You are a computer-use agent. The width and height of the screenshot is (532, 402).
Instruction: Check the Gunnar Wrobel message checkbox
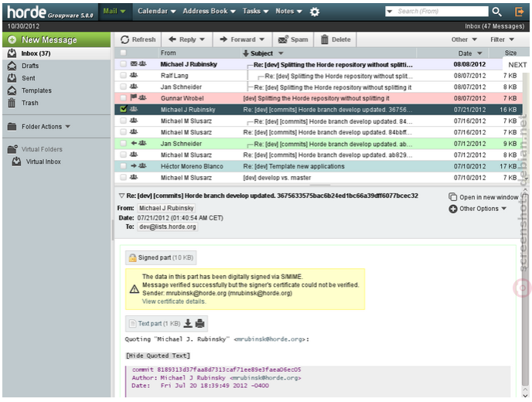[123, 98]
